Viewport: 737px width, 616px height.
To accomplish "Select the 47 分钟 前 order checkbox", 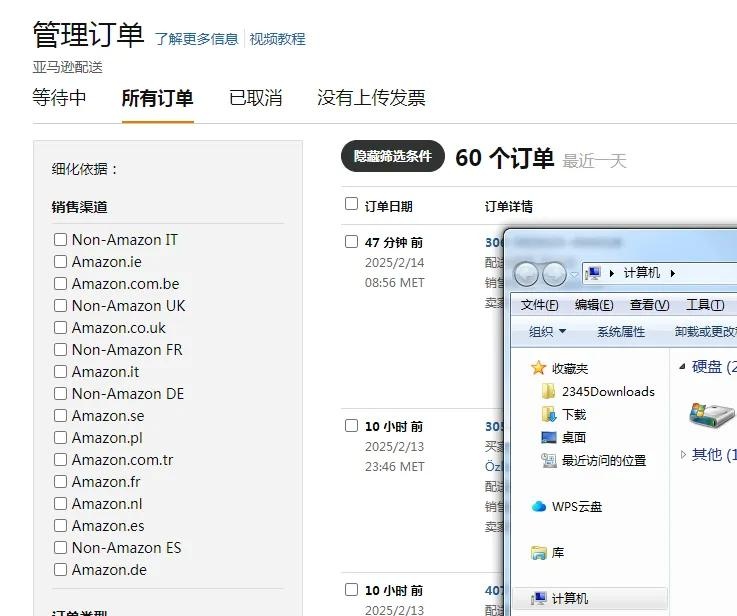I will (351, 242).
